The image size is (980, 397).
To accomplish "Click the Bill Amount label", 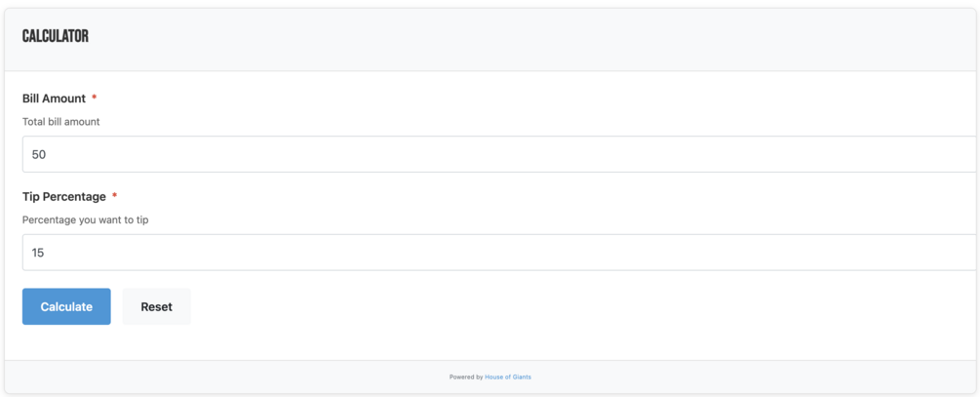I will point(54,99).
